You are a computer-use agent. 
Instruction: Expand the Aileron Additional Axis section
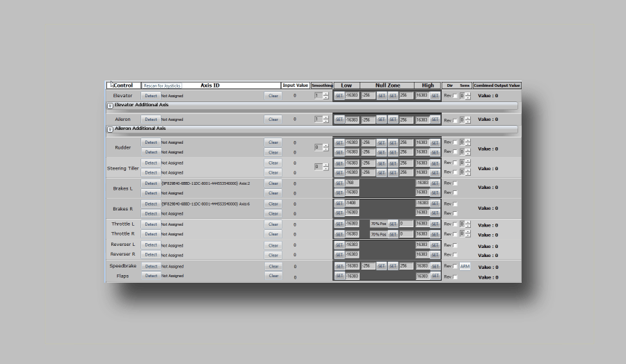pos(110,129)
